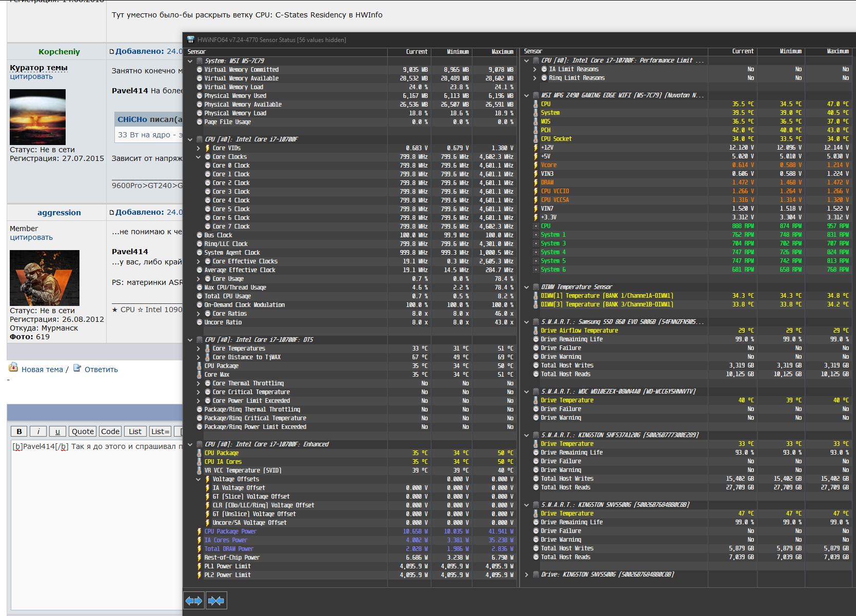The width and height of the screenshot is (856, 616).
Task: Expand the Core Thermal Throttling node
Action: click(x=198, y=383)
